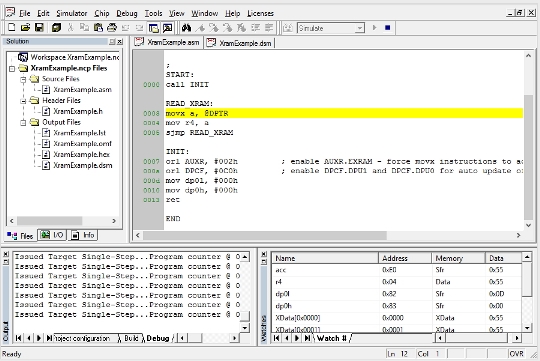Open the Debug menu
This screenshot has width=540, height=361.
point(127,13)
